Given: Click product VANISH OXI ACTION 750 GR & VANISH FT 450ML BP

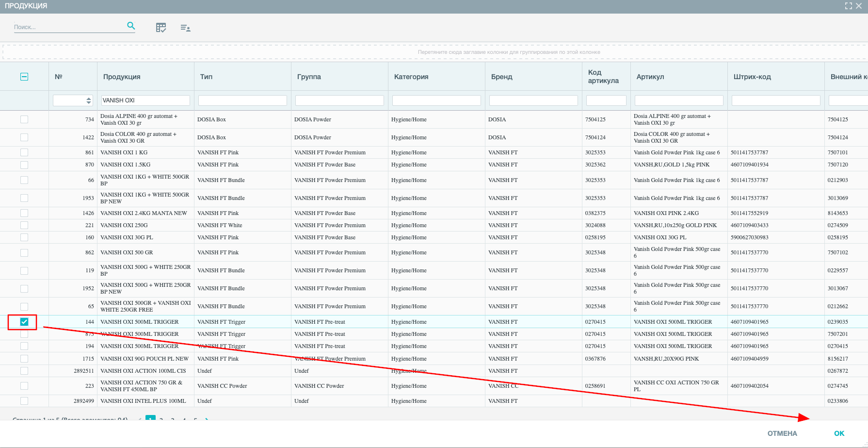Looking at the screenshot, I should 141,386.
